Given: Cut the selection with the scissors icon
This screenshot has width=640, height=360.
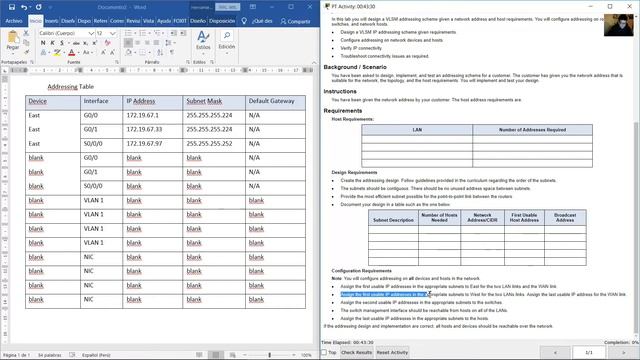Looking at the screenshot, I should pyautogui.click(x=26, y=33).
